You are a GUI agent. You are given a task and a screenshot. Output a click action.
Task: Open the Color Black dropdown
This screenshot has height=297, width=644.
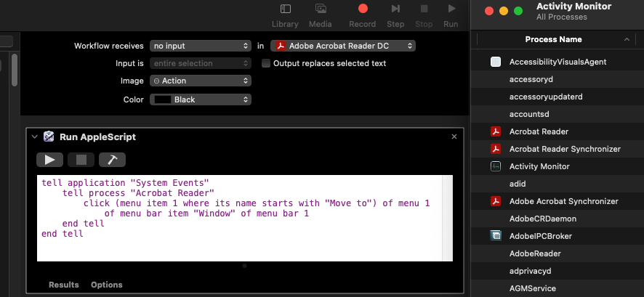click(201, 99)
